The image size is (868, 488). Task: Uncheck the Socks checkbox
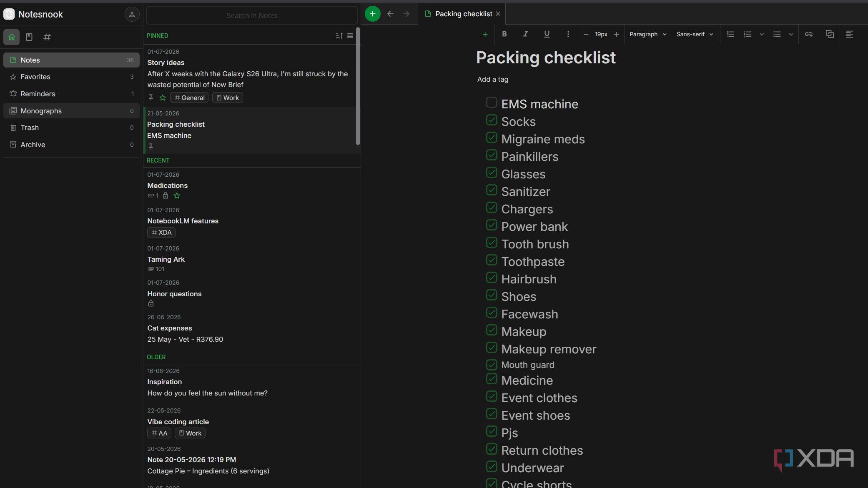492,120
